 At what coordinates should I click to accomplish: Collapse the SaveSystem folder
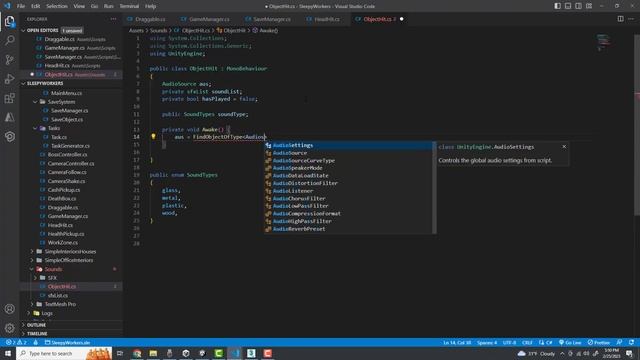(x=36, y=102)
